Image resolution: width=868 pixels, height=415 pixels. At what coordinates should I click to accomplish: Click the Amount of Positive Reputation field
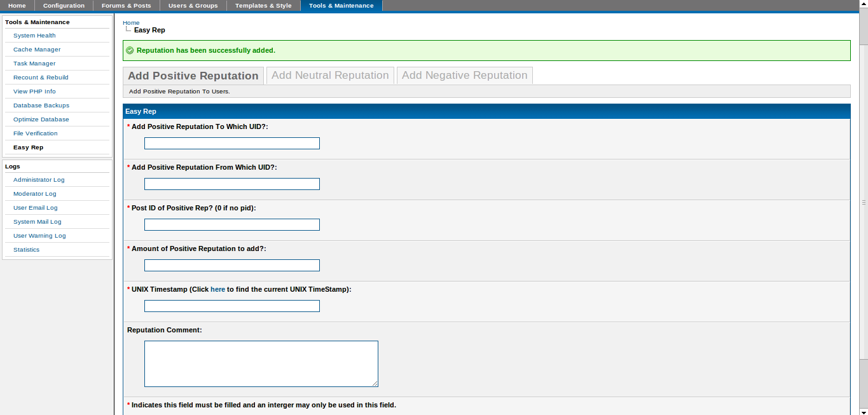coord(231,266)
